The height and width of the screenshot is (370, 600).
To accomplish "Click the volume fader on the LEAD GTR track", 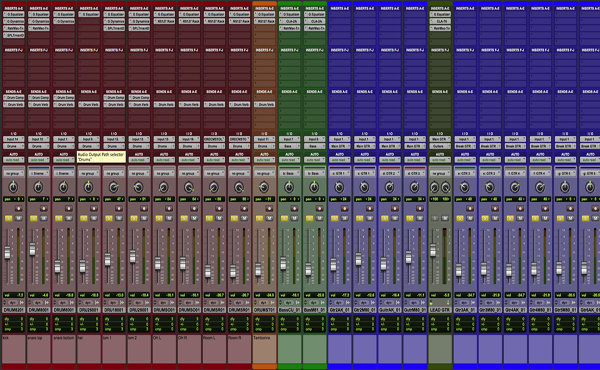I will pos(433,250).
